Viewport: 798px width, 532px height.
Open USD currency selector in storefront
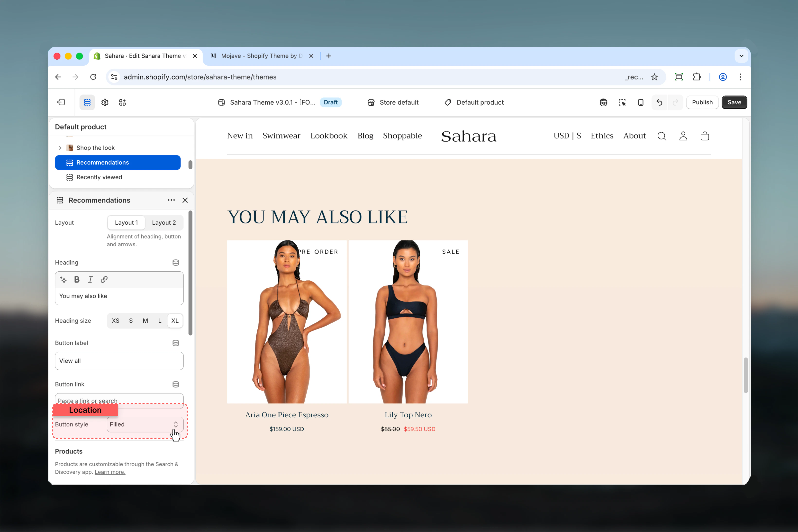coord(567,136)
